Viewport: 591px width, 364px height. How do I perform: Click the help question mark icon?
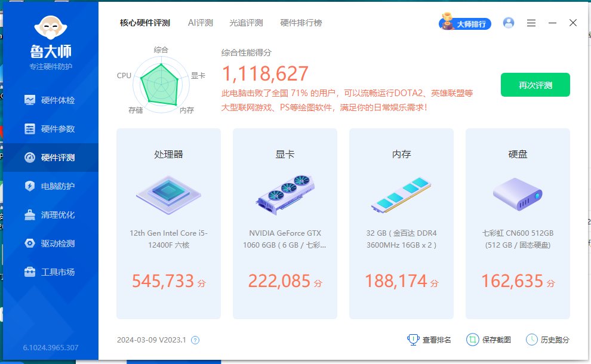[195, 340]
